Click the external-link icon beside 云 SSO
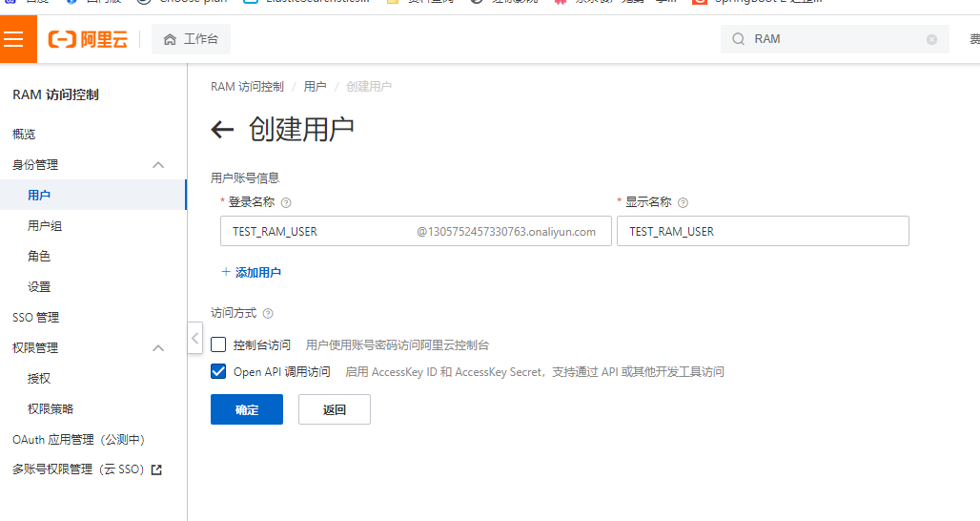980x521 pixels. click(157, 469)
